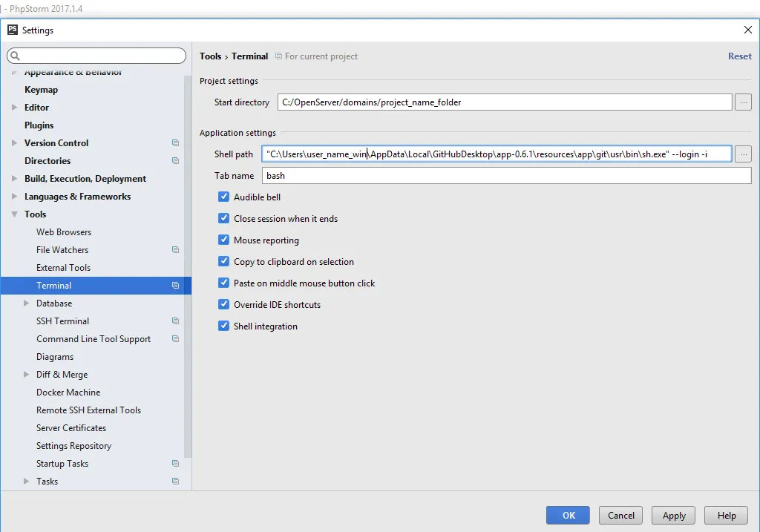Toggle Shell integration checkbox
The height and width of the screenshot is (532, 760).
pos(223,326)
